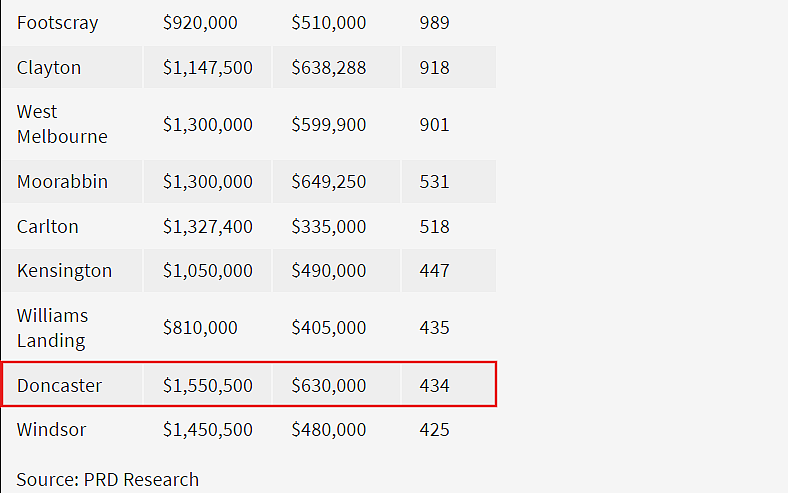Click the Source: PRD Research text
The image size is (788, 493).
[108, 479]
